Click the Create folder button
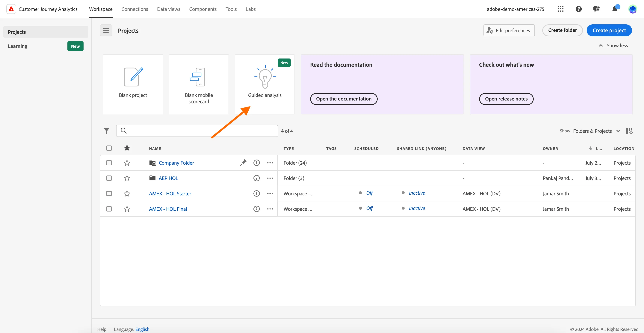 [x=562, y=30]
